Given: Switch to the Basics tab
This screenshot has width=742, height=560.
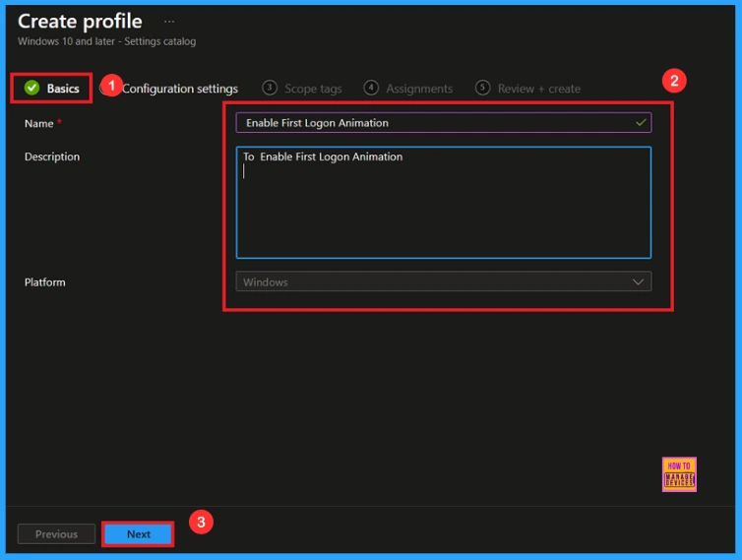Looking at the screenshot, I should click(63, 89).
